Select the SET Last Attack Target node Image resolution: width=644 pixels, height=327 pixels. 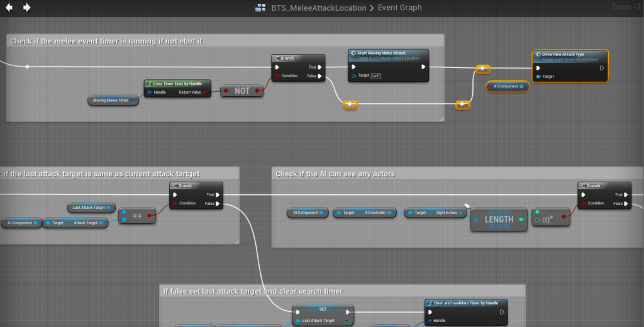point(323,311)
